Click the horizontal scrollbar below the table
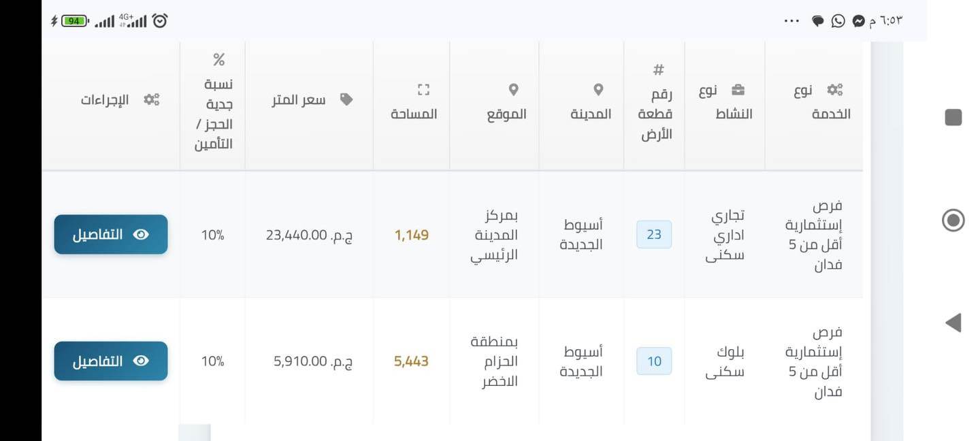The image size is (980, 441). (x=195, y=433)
